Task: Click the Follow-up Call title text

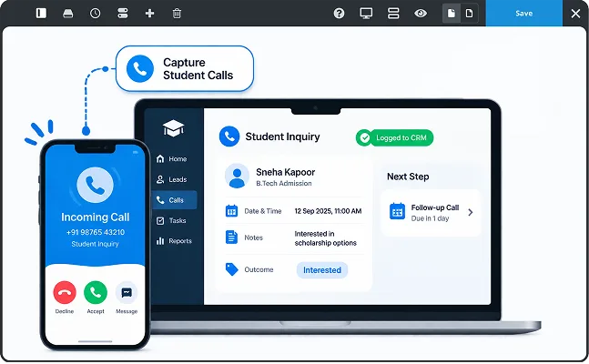Action: pyautogui.click(x=435, y=207)
